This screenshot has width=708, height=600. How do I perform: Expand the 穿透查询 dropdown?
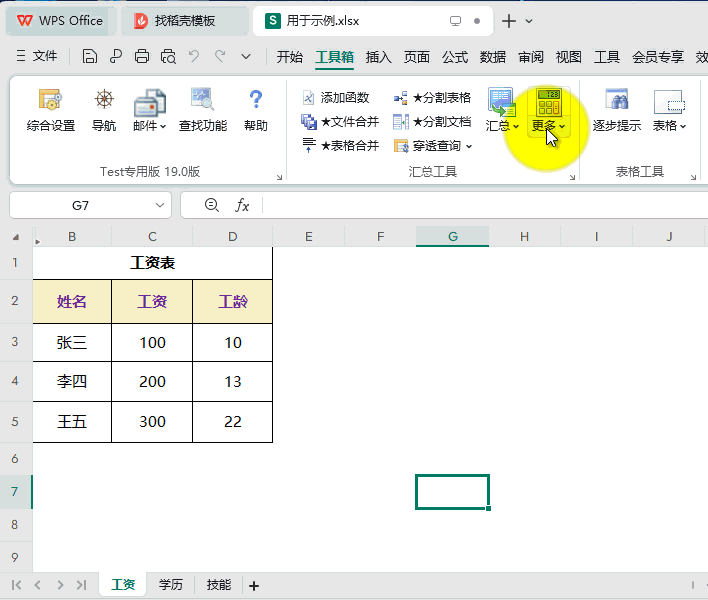(x=434, y=146)
